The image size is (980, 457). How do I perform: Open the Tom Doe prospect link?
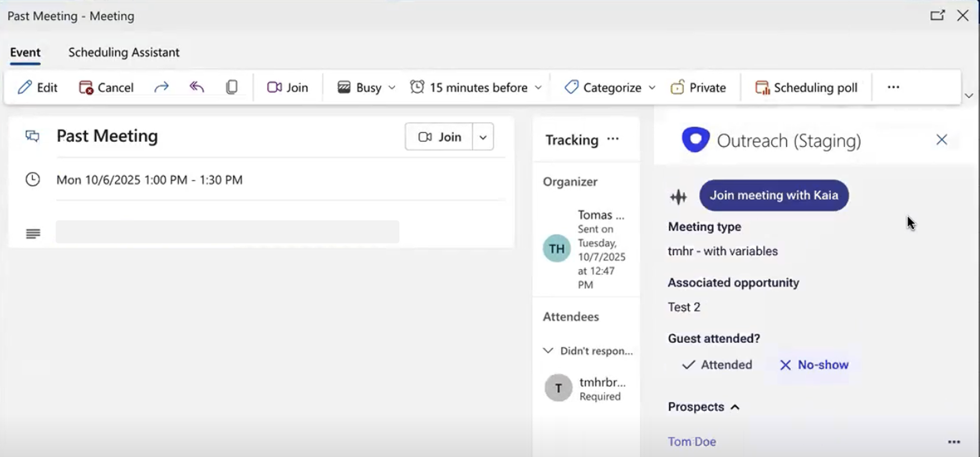coord(692,441)
